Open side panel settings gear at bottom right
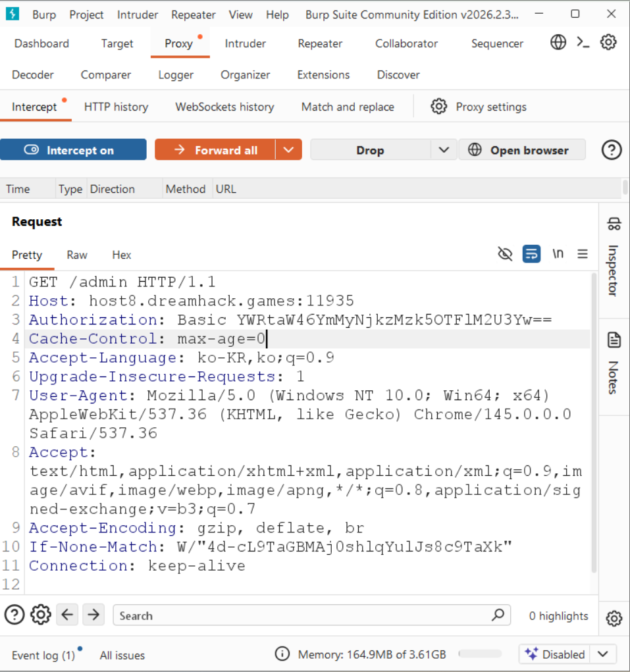Viewport: 630px width, 672px height. (614, 619)
